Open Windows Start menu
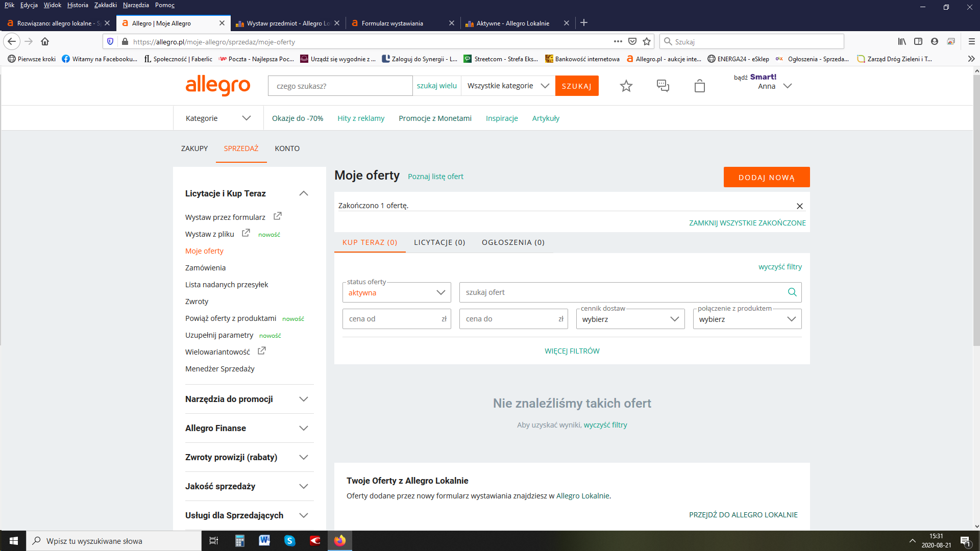The image size is (980, 551). (x=13, y=541)
